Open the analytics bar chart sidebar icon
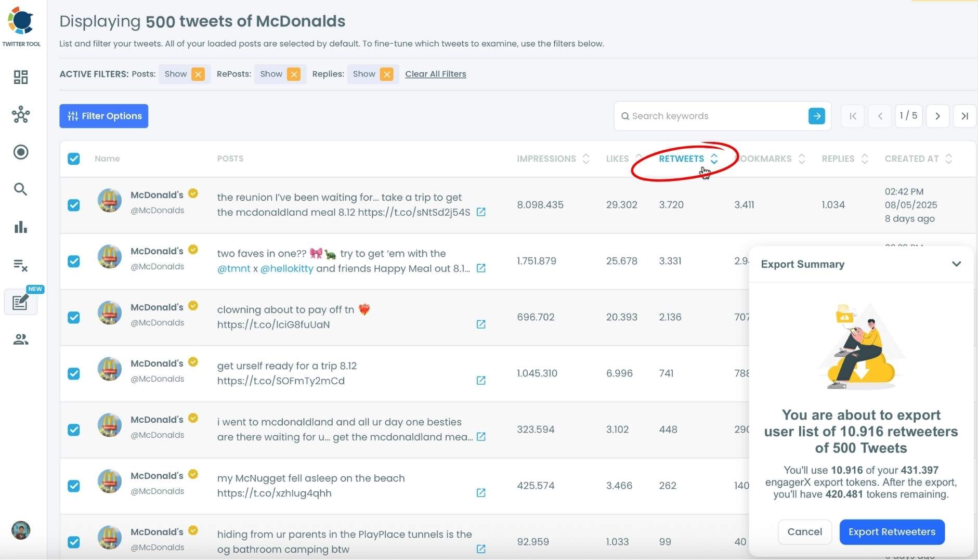 point(21,227)
